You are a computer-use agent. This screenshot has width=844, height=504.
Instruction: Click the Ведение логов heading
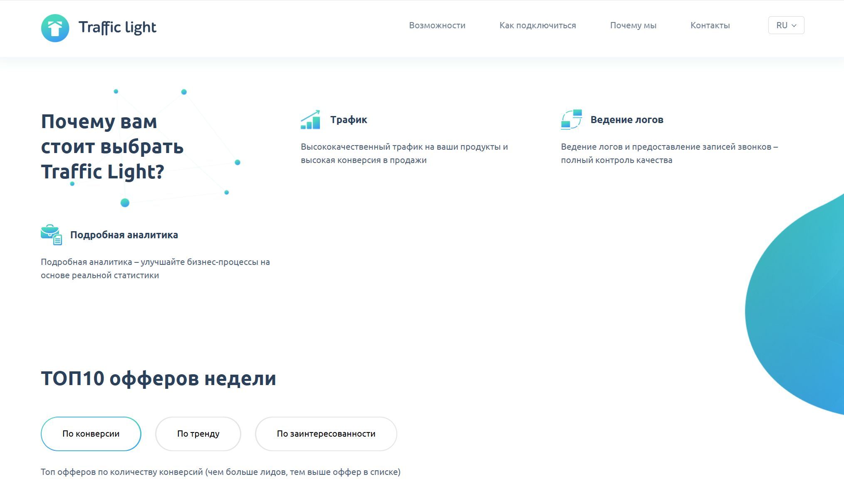click(626, 120)
